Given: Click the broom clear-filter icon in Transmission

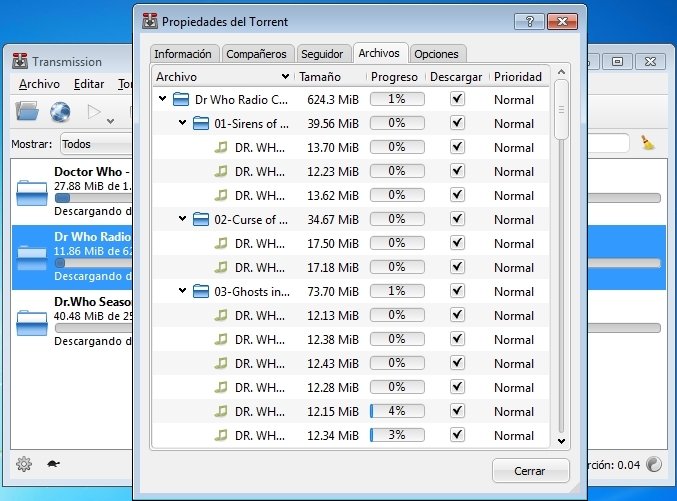Looking at the screenshot, I should pyautogui.click(x=647, y=143).
